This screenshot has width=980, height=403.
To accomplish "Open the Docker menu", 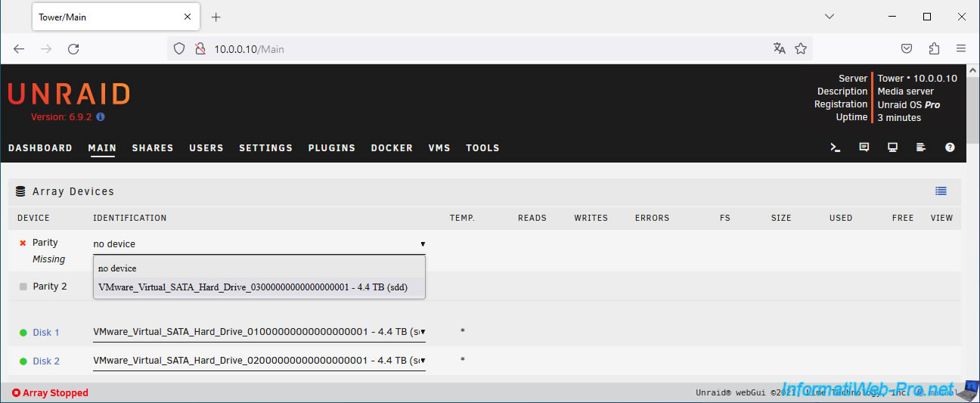I will (392, 148).
